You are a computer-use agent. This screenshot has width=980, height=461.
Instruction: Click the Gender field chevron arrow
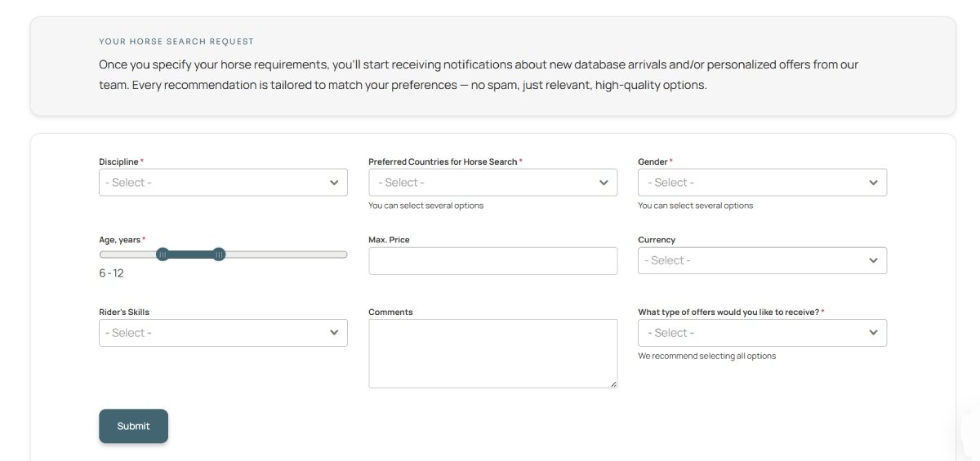[873, 183]
